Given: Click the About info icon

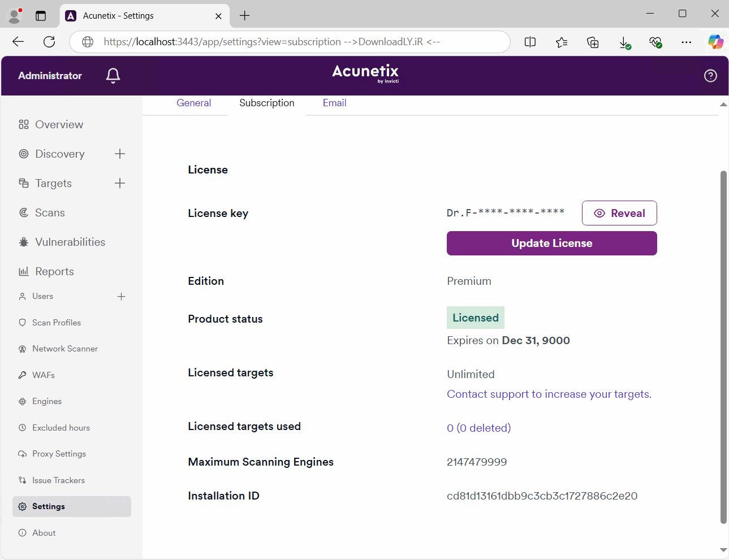Looking at the screenshot, I should (x=23, y=533).
